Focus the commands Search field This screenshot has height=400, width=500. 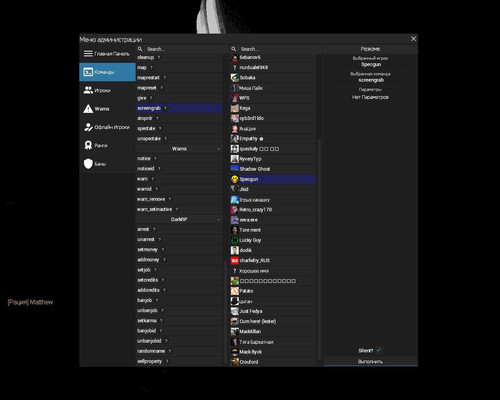click(x=183, y=49)
